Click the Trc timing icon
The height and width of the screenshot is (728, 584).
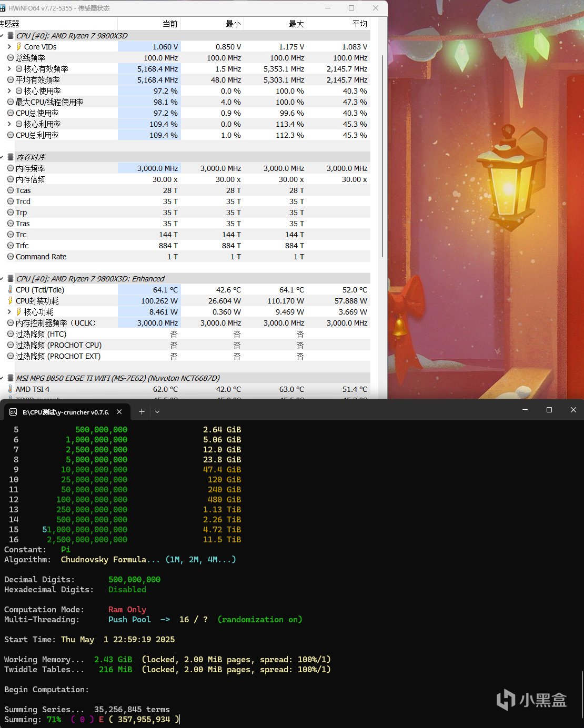coord(11,235)
